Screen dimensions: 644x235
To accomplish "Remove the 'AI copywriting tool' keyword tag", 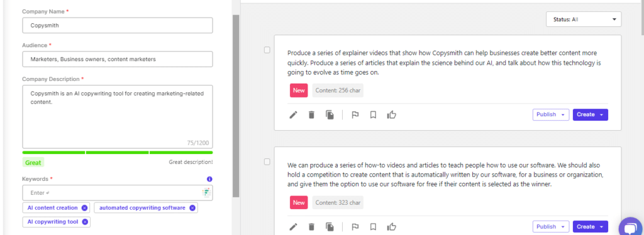I will [x=85, y=222].
